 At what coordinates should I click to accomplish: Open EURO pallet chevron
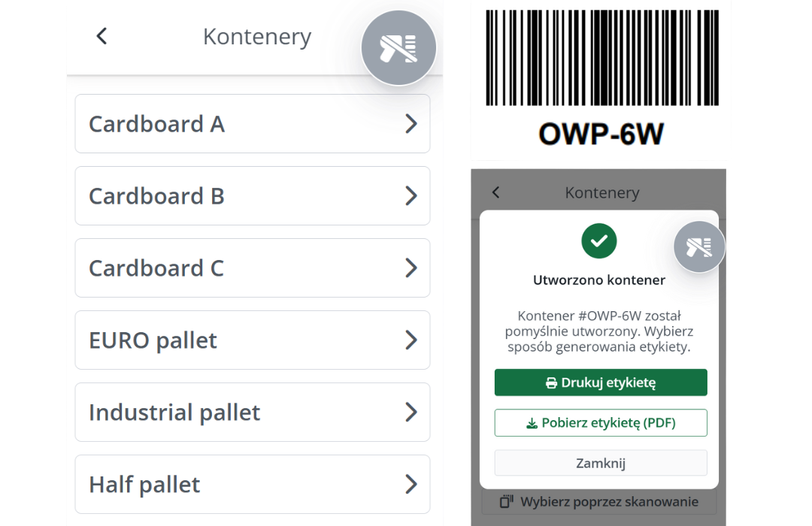coord(411,340)
